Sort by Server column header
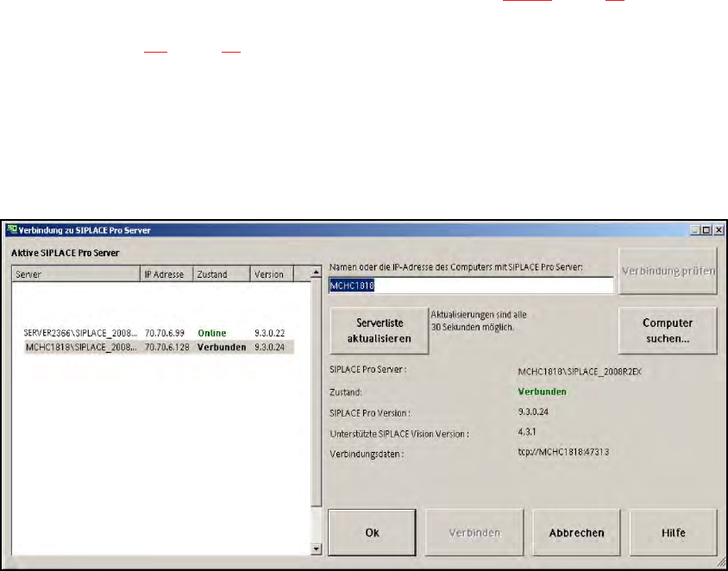Viewport: 728px width, 571px height. coord(76,274)
